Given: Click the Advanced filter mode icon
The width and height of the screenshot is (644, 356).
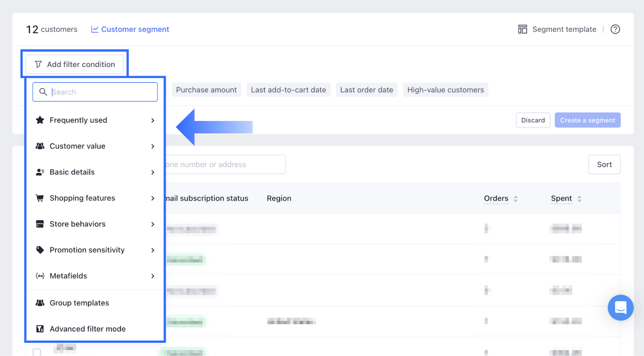Looking at the screenshot, I should pyautogui.click(x=40, y=329).
